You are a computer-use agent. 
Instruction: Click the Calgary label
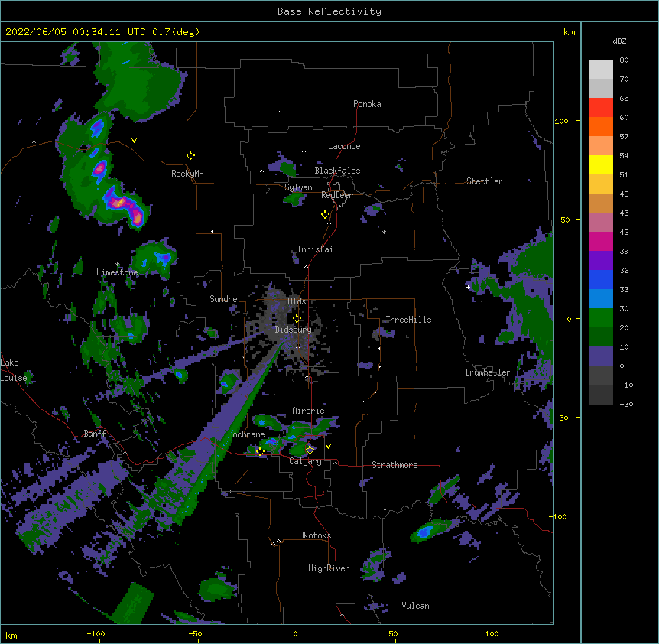[x=306, y=461]
